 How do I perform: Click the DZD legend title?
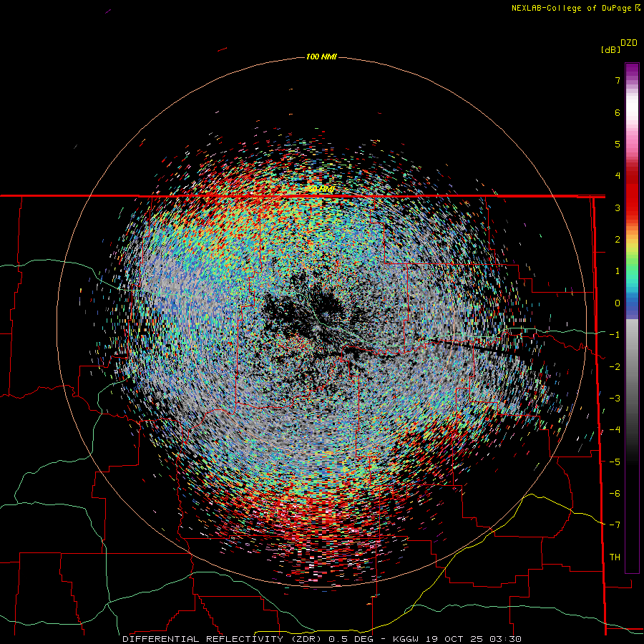(x=629, y=43)
